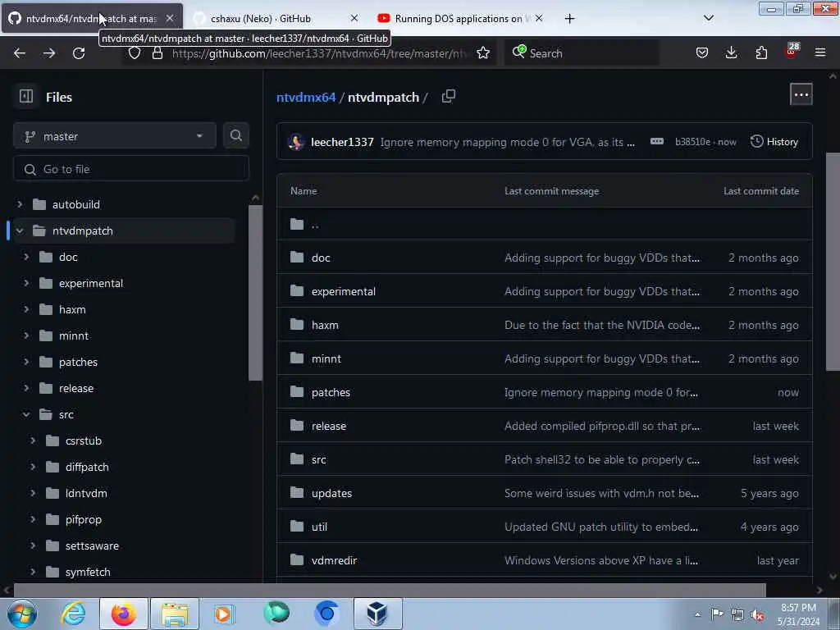This screenshot has width=840, height=630.
Task: Click the file search magnifier button
Action: [x=235, y=136]
